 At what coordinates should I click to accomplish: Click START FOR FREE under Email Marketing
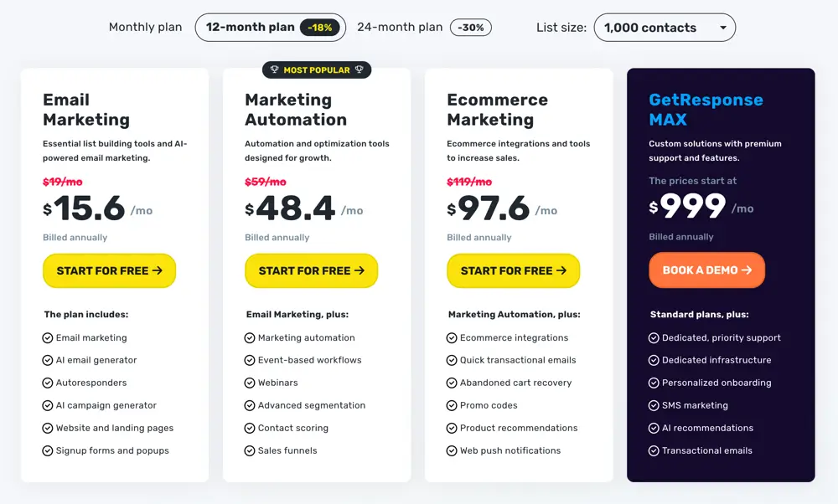coord(109,270)
